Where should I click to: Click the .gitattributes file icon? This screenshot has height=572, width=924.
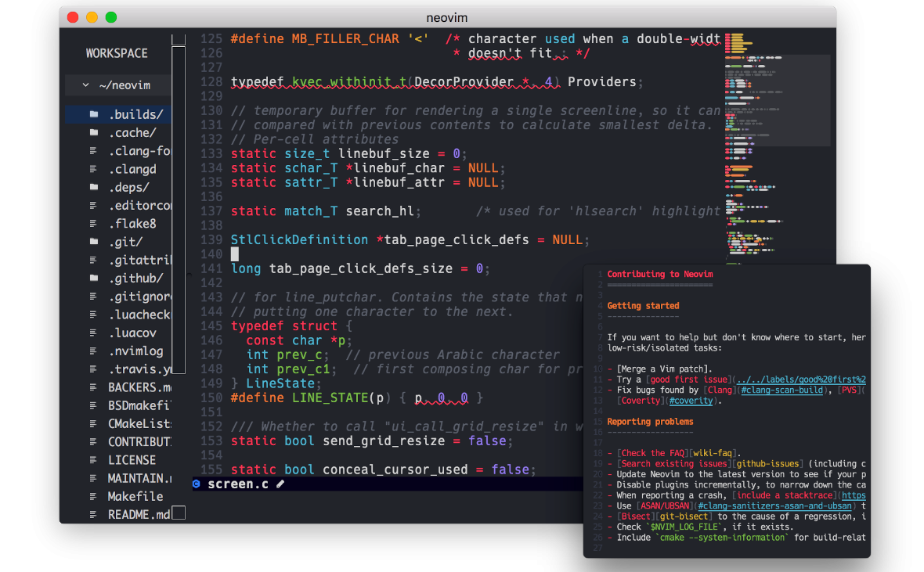[93, 260]
